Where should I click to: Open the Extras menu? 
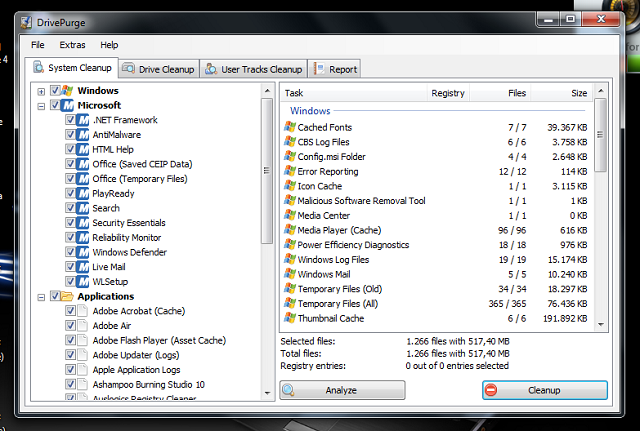(72, 45)
